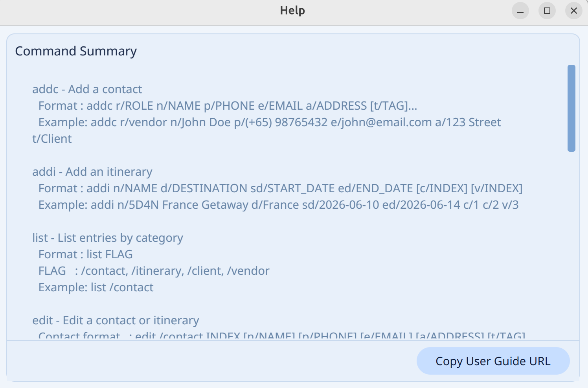Screen dimensions: 588x388
Task: Click the 'addi - Add an itinerary' line
Action: click(x=92, y=172)
